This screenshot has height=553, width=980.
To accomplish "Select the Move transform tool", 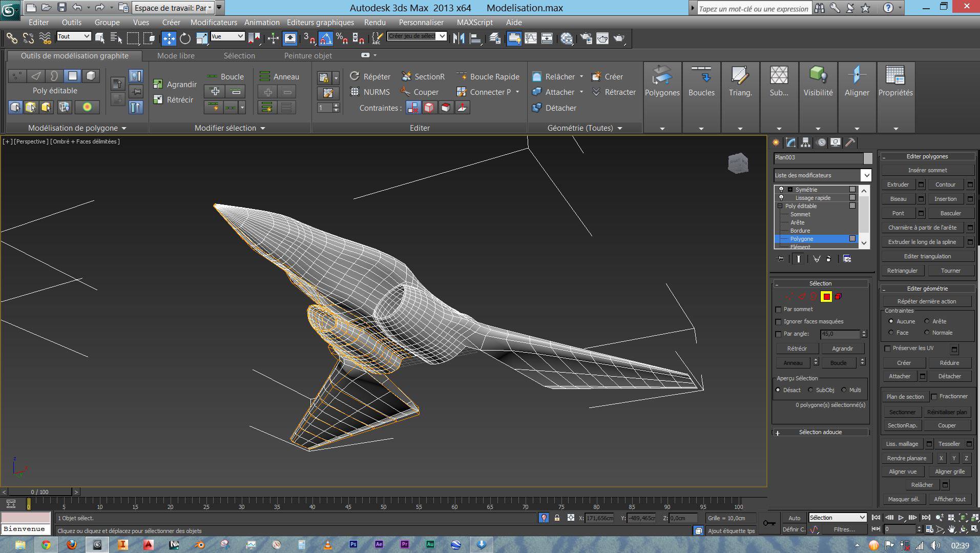I will coord(169,38).
